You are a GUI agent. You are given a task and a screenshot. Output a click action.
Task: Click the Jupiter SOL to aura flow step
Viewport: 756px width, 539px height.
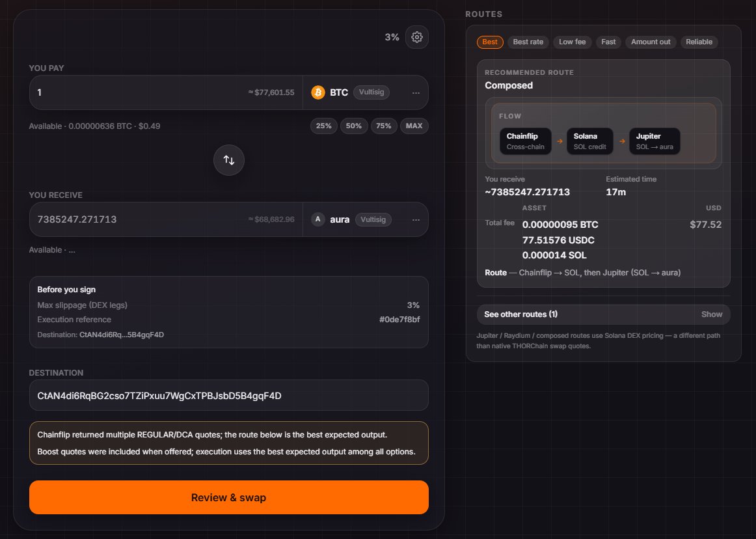point(655,141)
